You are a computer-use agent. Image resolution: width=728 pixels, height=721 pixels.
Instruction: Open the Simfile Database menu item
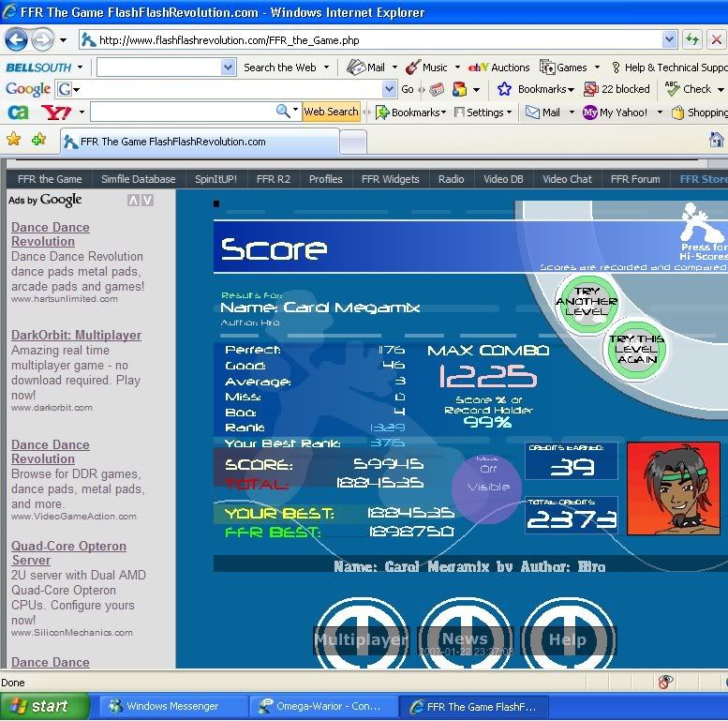[138, 179]
